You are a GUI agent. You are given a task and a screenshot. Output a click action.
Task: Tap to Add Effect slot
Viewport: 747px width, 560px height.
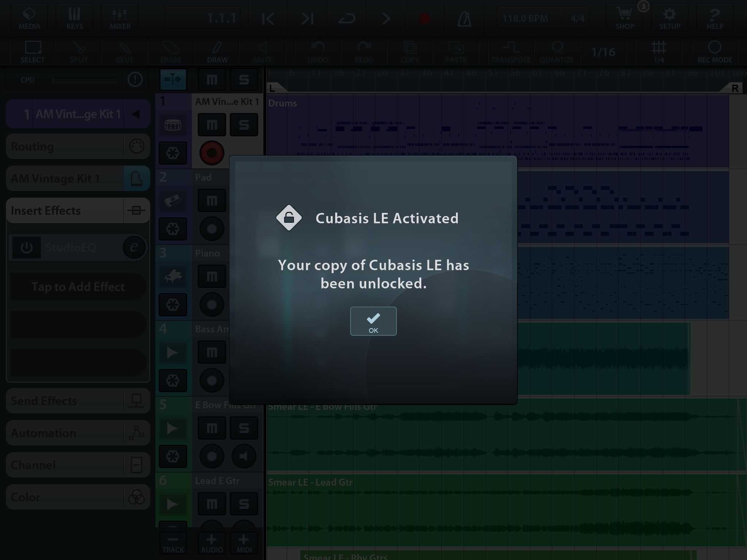(x=78, y=287)
